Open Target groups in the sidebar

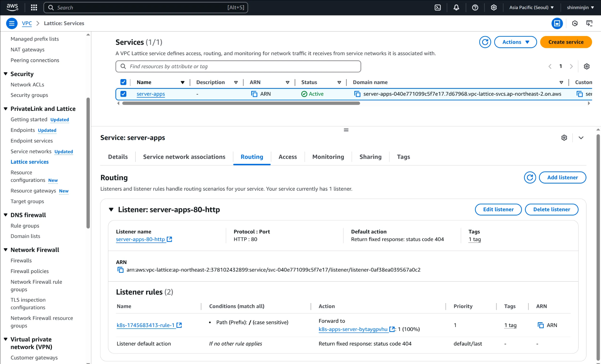pos(27,201)
